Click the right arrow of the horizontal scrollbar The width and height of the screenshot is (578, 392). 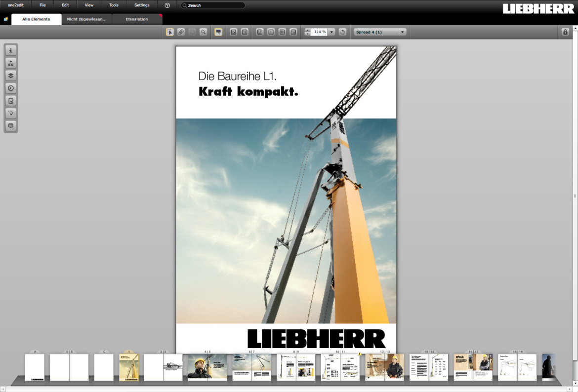[x=570, y=389]
